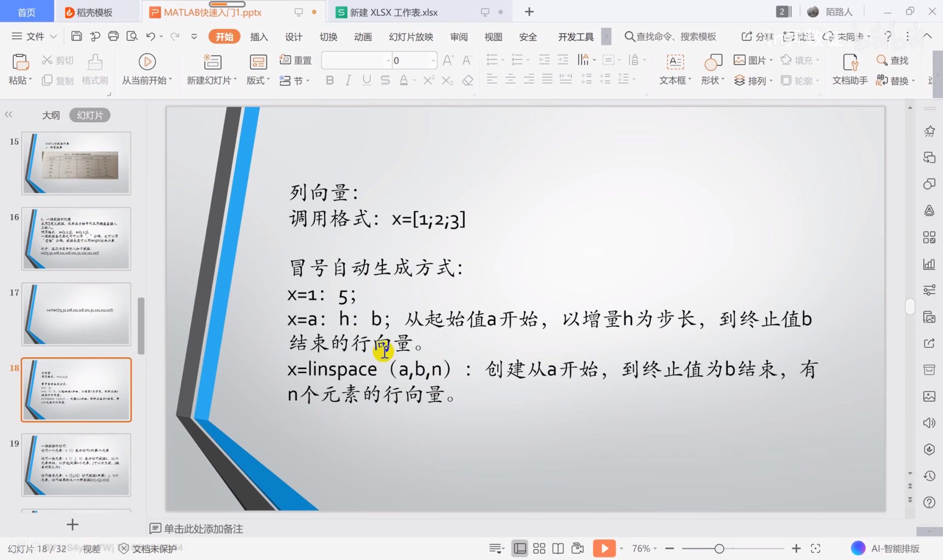The height and width of the screenshot is (560, 943).
Task: Open the Shapes tool icon
Action: 713,62
